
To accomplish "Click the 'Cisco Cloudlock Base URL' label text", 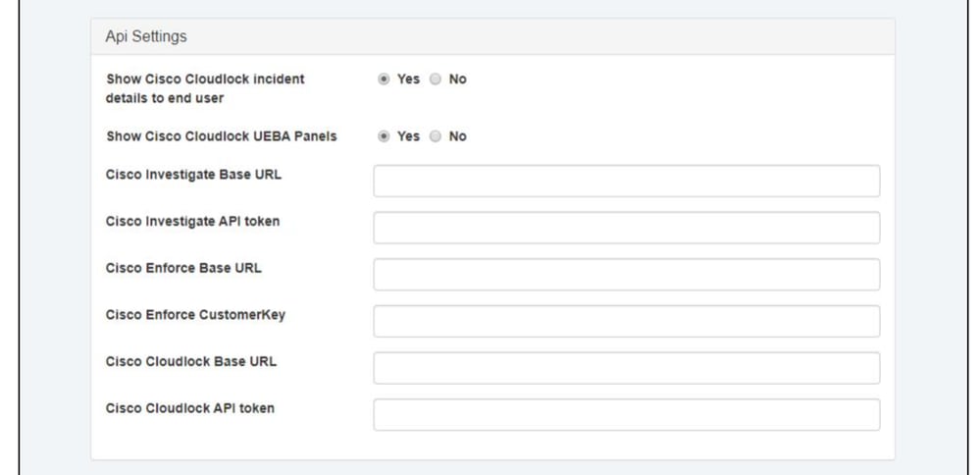I will click(191, 361).
